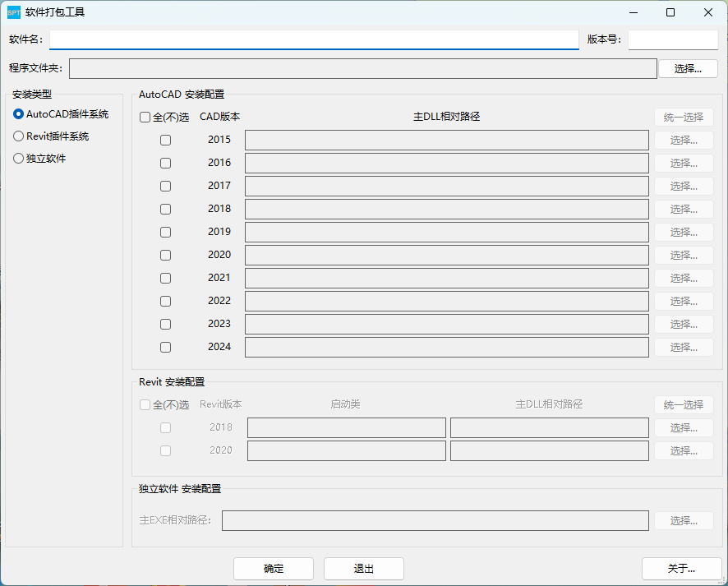
Task: Click 选择... for CAD 2018 row
Action: (684, 209)
